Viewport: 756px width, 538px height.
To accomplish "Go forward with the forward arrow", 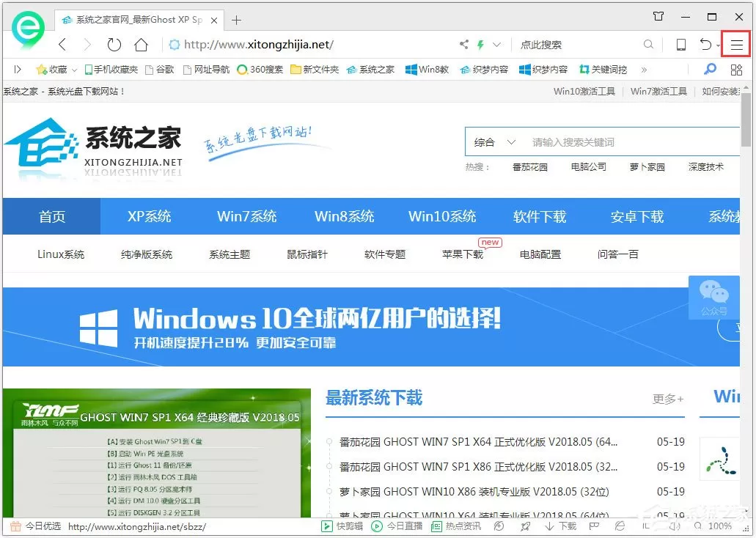I will [87, 45].
